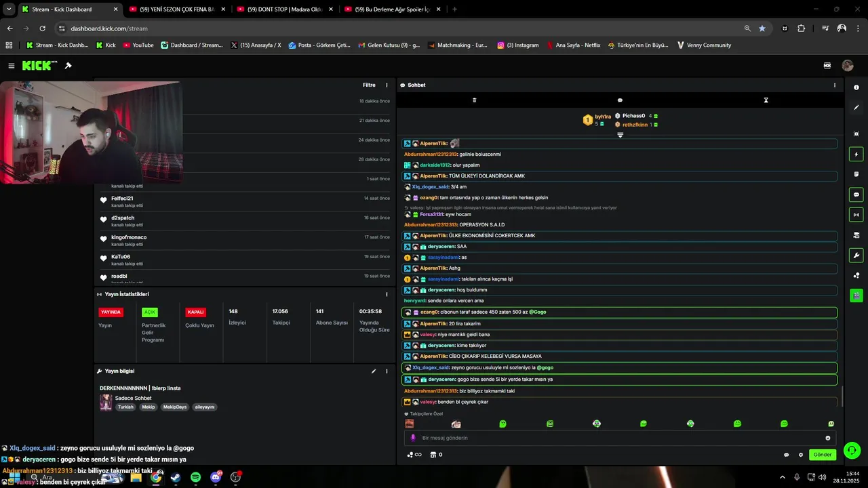Reload the page
868x488 pixels.
pos(43,28)
